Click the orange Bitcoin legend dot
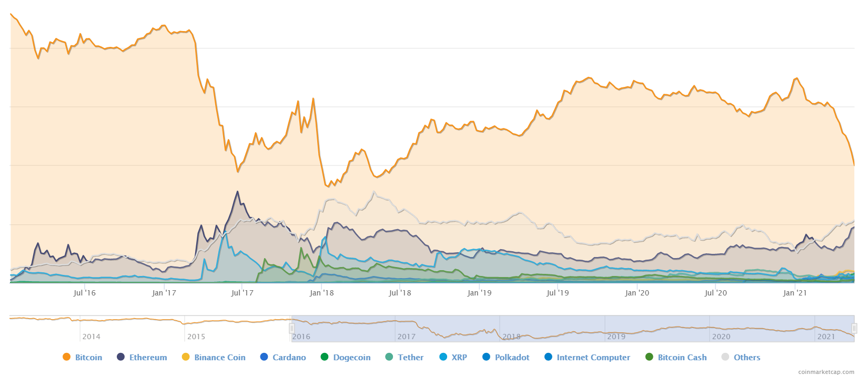The height and width of the screenshot is (375, 868). [66, 357]
